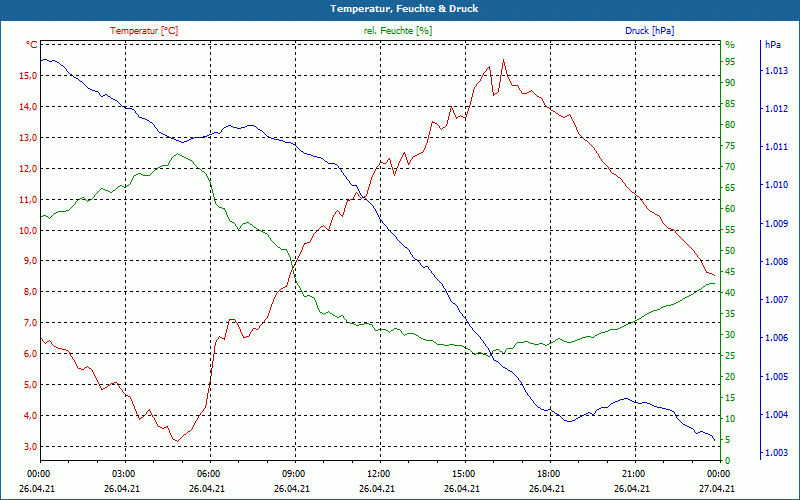
Task: Click the 10 humidity axis value
Action: coord(730,418)
